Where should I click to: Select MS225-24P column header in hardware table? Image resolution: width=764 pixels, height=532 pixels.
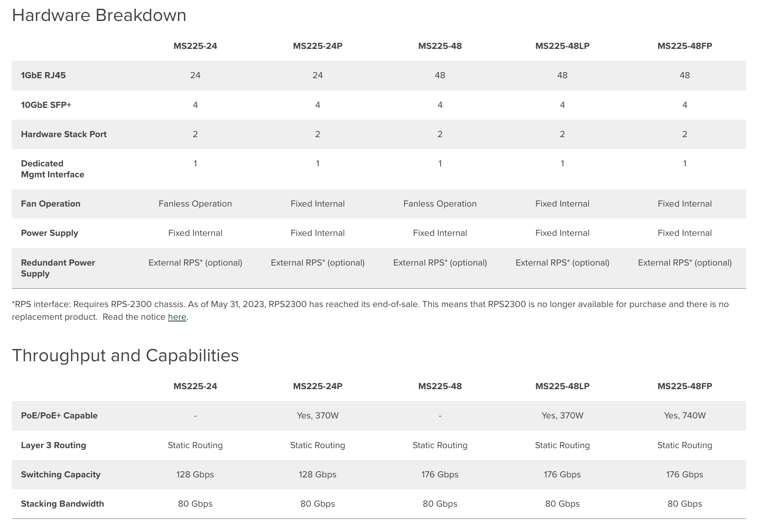click(317, 46)
